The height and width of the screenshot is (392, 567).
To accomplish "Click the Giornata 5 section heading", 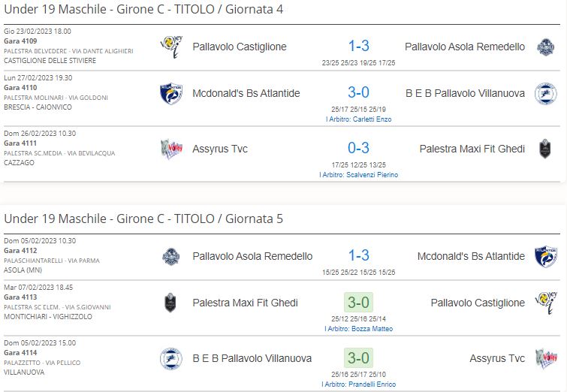I will (x=143, y=219).
